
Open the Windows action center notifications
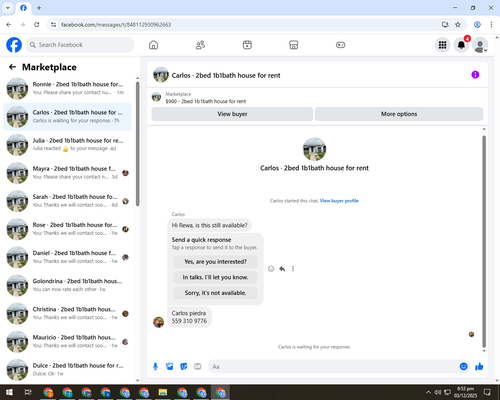click(x=487, y=392)
